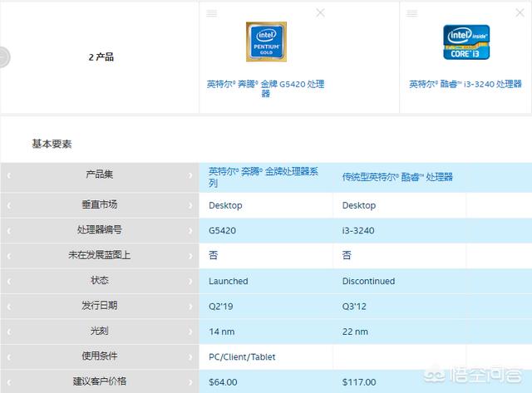
Task: Select the 垂直市场 row label
Action: pyautogui.click(x=100, y=204)
